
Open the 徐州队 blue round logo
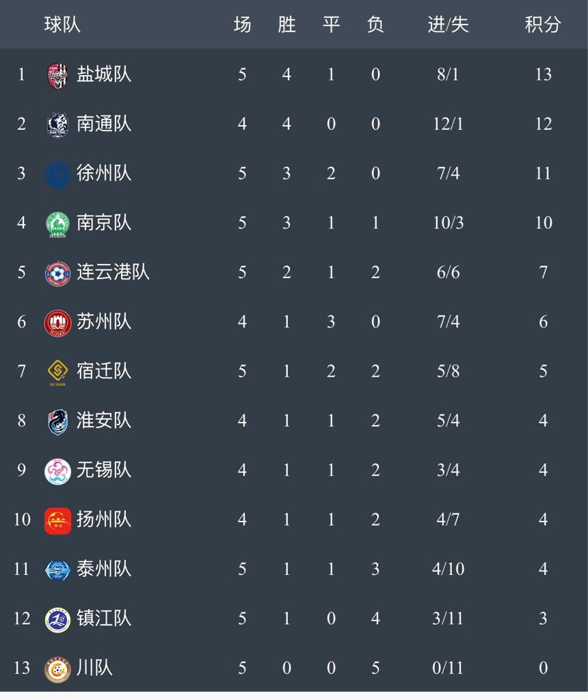[57, 174]
